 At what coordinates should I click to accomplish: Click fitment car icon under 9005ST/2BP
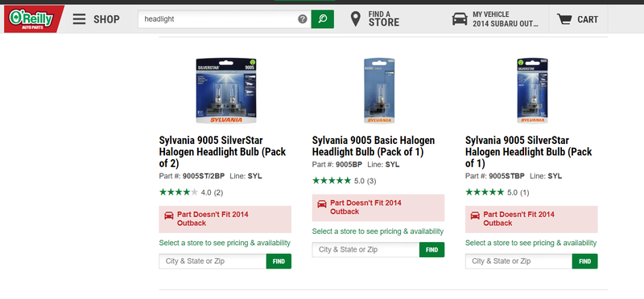point(169,215)
